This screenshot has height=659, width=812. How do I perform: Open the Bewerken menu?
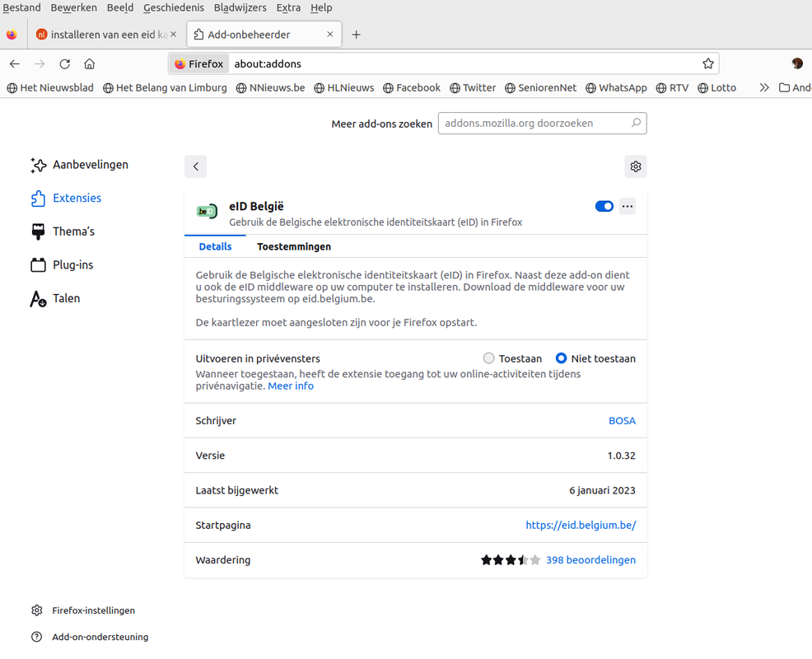73,7
